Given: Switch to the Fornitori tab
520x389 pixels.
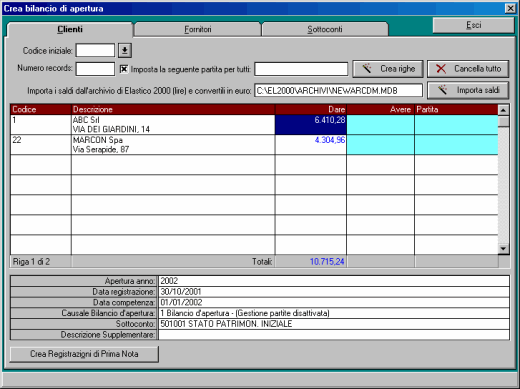Looking at the screenshot, I should click(x=198, y=29).
